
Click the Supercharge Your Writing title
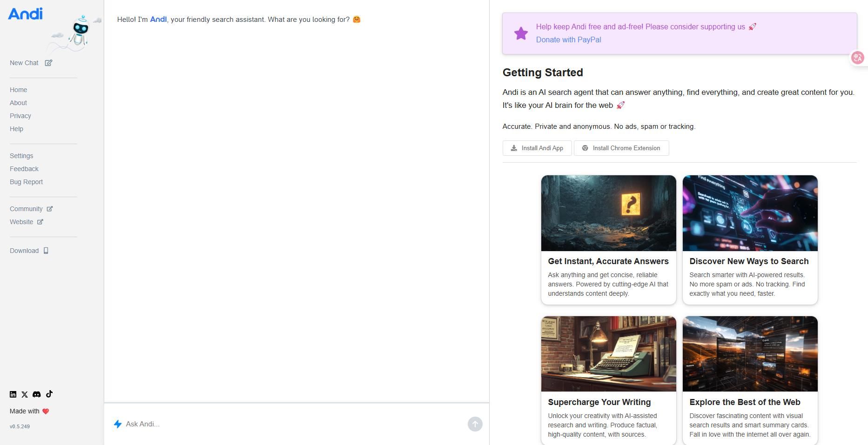pyautogui.click(x=599, y=402)
